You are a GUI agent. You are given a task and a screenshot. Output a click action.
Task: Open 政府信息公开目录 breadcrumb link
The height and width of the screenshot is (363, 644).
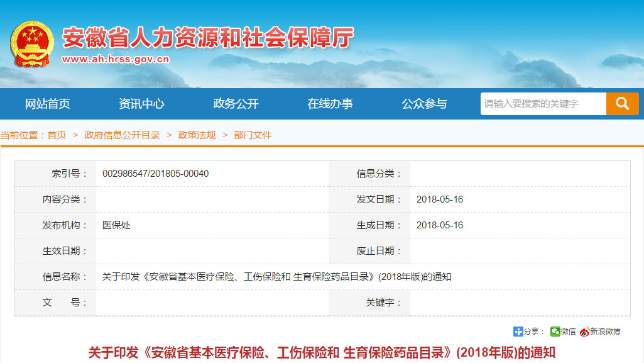(x=122, y=135)
